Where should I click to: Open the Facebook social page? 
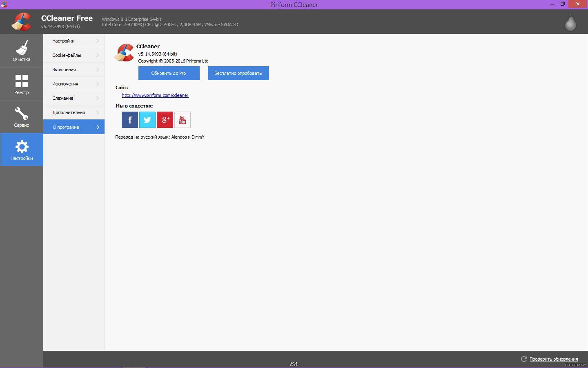point(129,120)
